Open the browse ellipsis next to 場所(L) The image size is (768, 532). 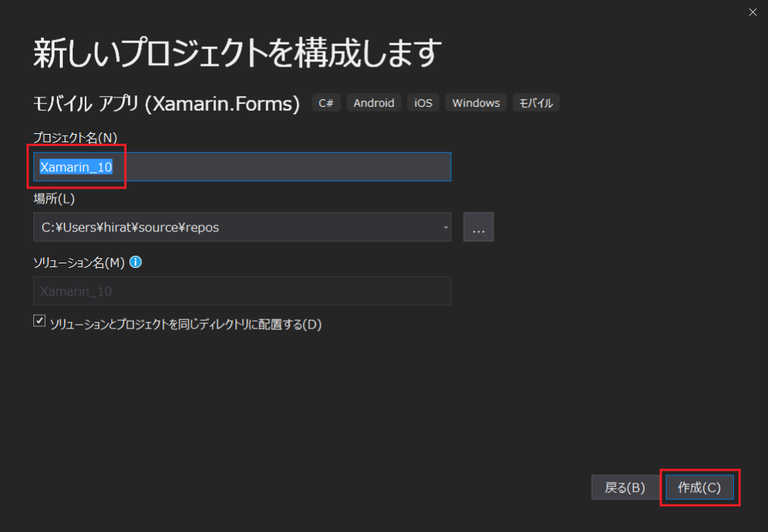click(x=478, y=226)
